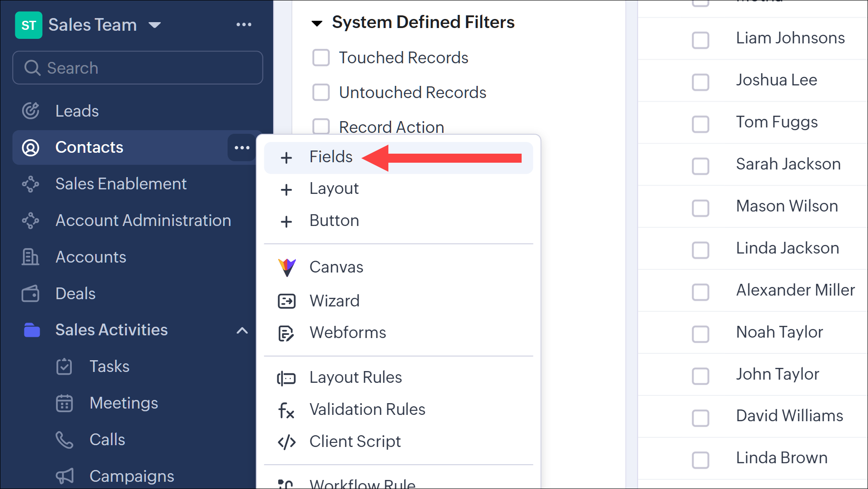
Task: Select Validation Rules menu entry
Action: [x=367, y=409]
